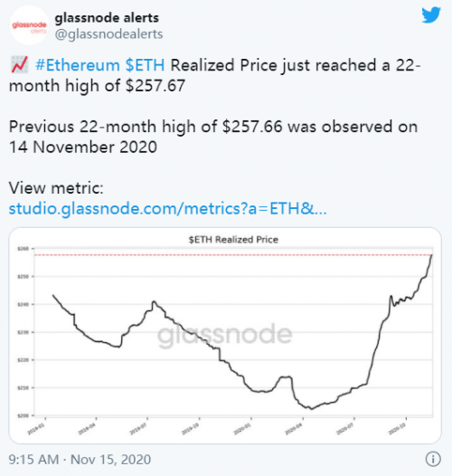The width and height of the screenshot is (452, 476).
Task: Click the 2020-01 x-axis date label
Action: coord(242,429)
